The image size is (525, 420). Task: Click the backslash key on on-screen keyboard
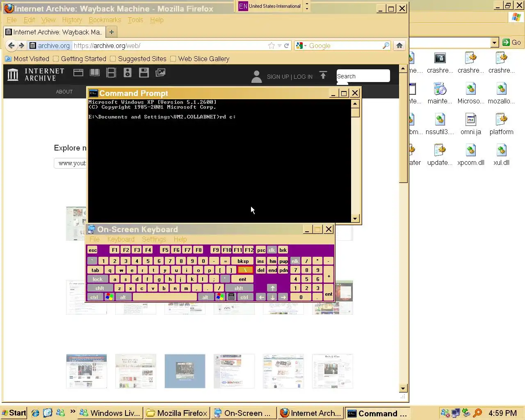tap(245, 270)
